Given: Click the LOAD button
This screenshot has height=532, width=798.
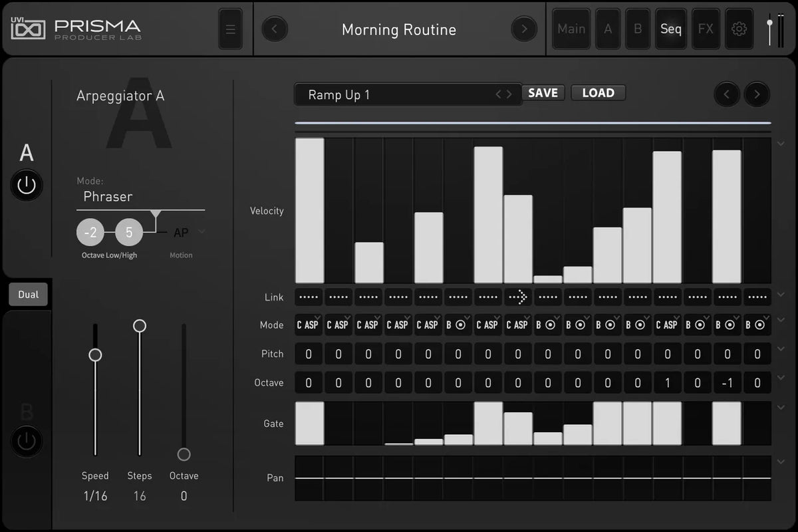Looking at the screenshot, I should coord(598,93).
